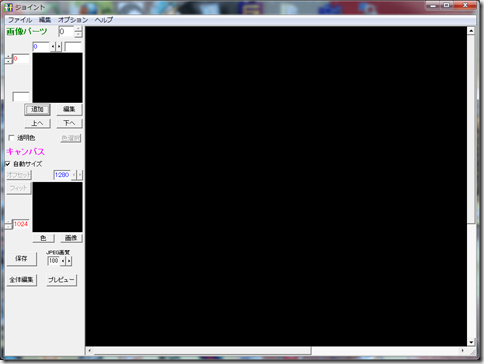This screenshot has height=364, width=484.
Task: Increase the 画像パーツ number with up arrow
Action: click(78, 29)
